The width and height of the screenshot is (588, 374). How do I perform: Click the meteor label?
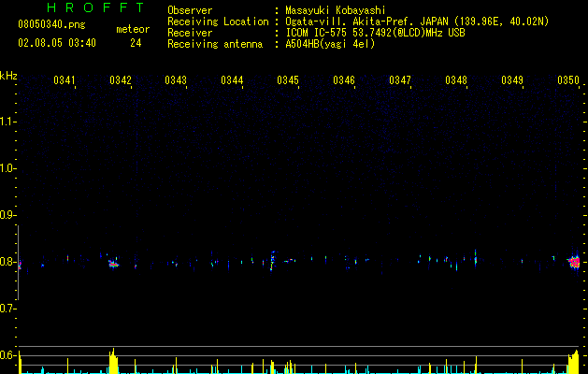(133, 29)
